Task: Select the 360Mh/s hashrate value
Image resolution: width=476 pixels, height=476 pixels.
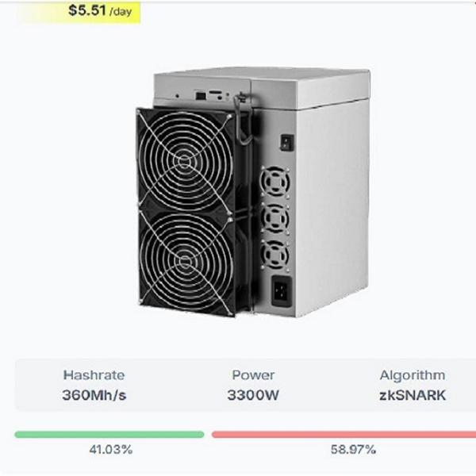Action: coord(94,394)
